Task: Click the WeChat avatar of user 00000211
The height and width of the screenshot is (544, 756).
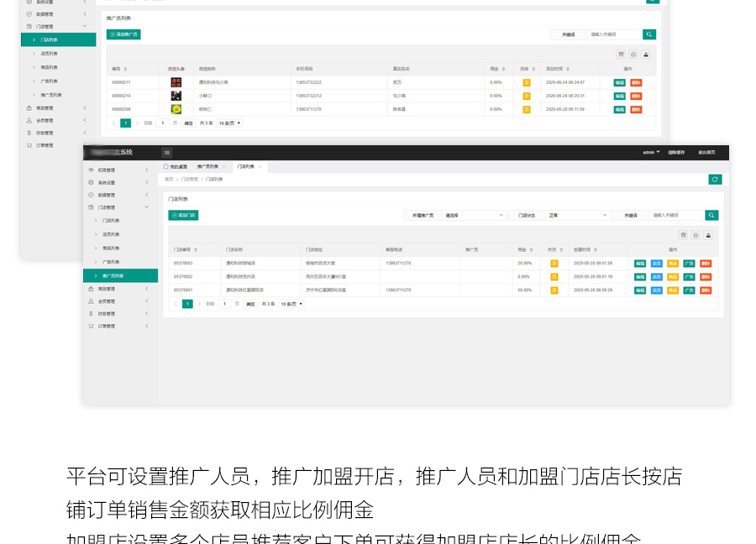Action: [x=176, y=82]
